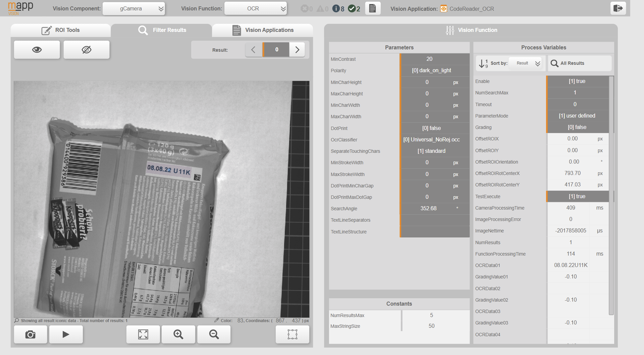The width and height of the screenshot is (644, 355).
Task: Click the NumResultsMax constant value 5
Action: 431,315
